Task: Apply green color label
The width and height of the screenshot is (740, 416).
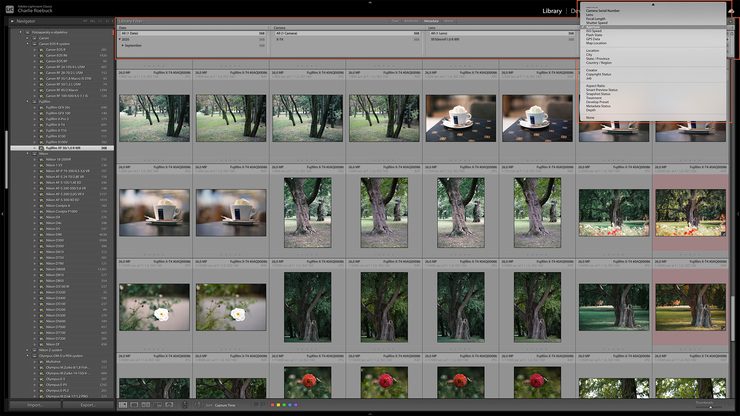Action: point(284,405)
